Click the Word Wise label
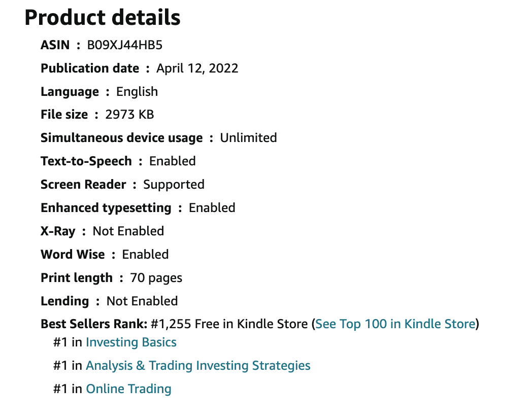 (73, 255)
